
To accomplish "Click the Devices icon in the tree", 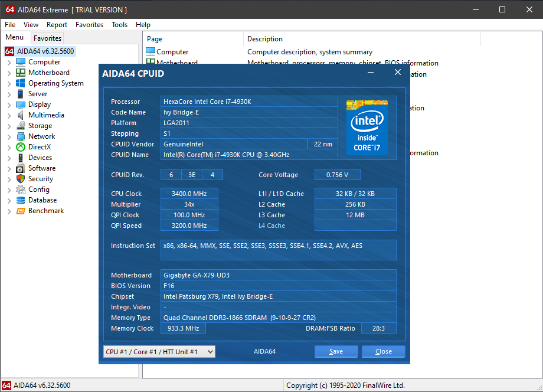I will (21, 158).
